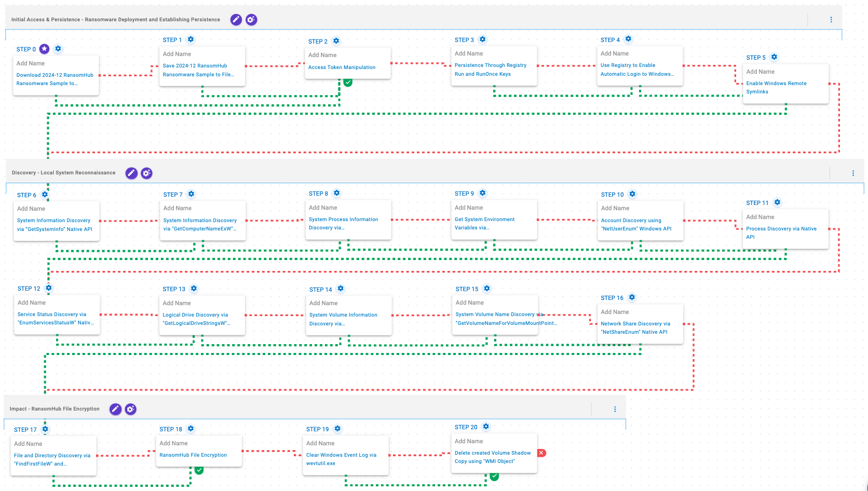The image size is (868, 491).
Task: Open the gear settings for STEP 2
Action: point(336,41)
